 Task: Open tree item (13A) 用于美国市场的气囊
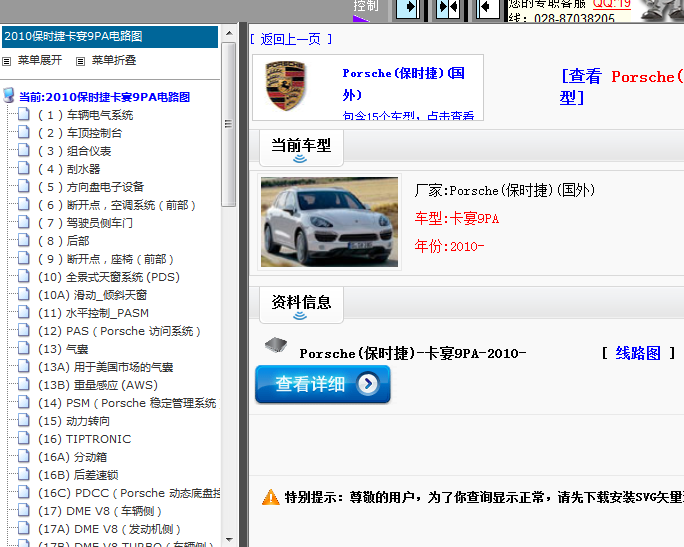coord(106,367)
